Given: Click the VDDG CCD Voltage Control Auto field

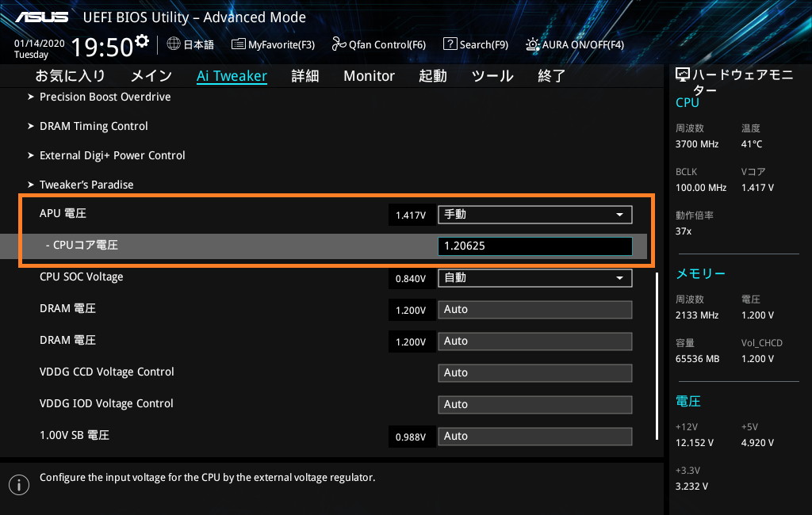Looking at the screenshot, I should pos(535,373).
